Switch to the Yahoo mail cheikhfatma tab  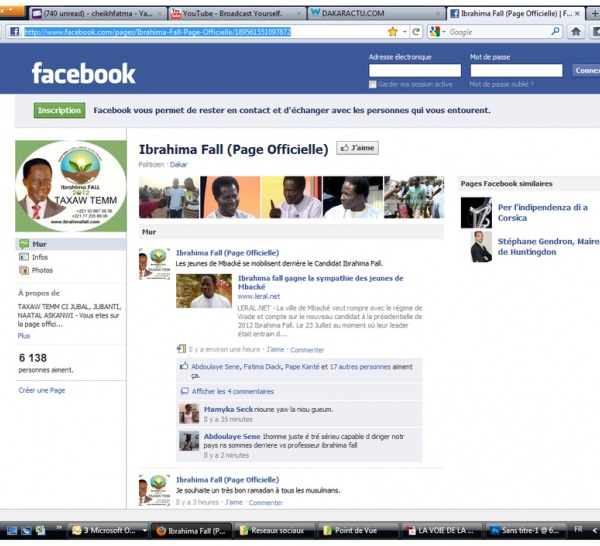point(98,13)
